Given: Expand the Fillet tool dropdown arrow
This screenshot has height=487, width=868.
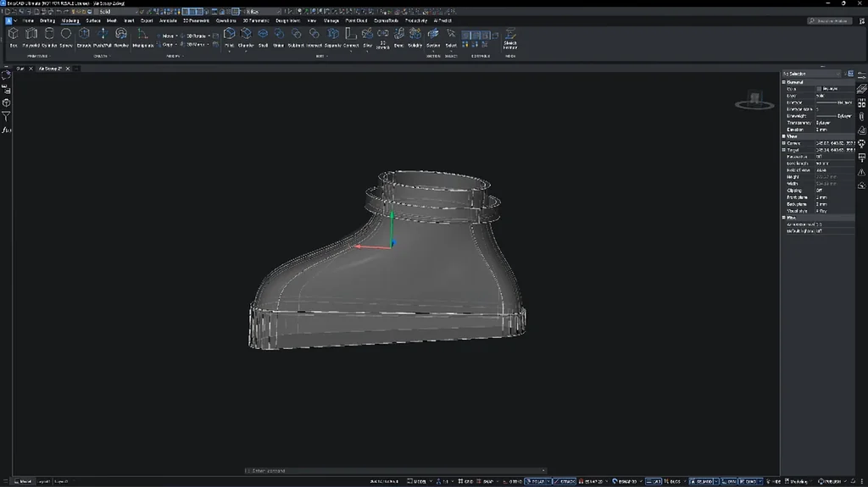Looking at the screenshot, I should pyautogui.click(x=229, y=52).
